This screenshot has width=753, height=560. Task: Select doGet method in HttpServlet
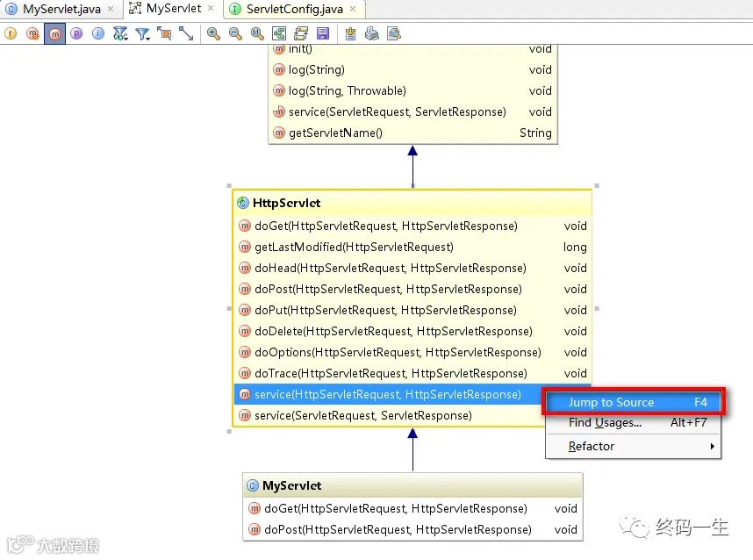[412, 226]
